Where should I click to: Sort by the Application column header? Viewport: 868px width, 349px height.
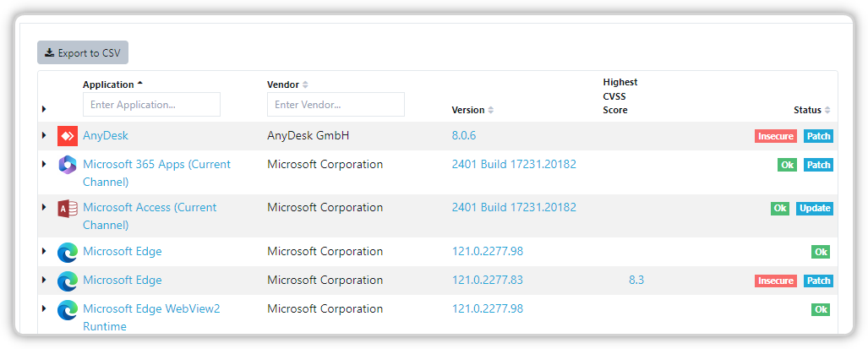[x=112, y=85]
